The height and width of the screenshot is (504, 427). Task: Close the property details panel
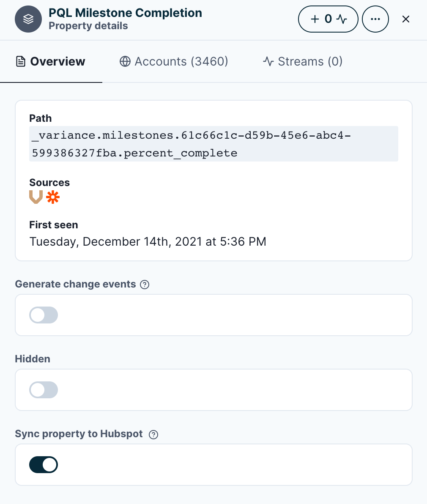(405, 19)
